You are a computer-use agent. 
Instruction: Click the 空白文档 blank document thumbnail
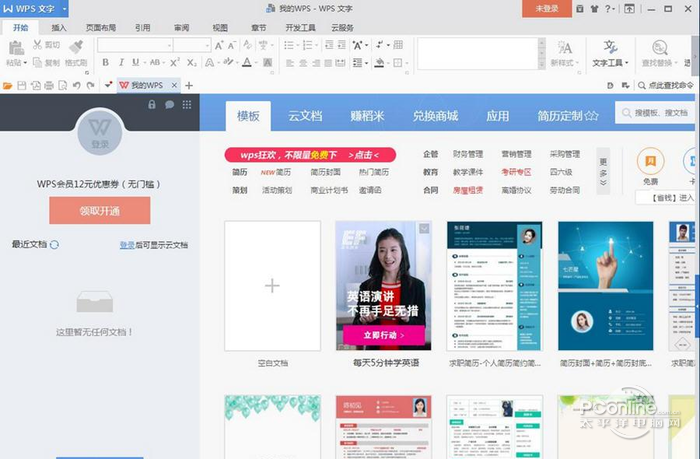(x=272, y=286)
